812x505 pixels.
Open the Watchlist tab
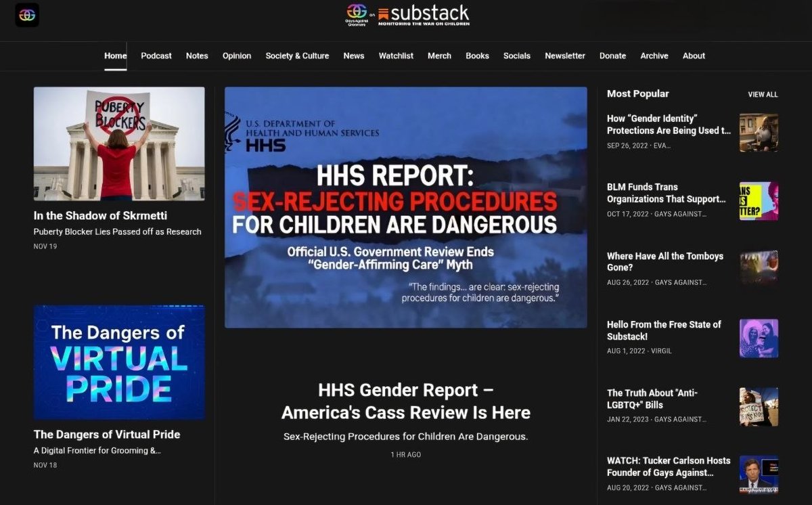coord(396,56)
